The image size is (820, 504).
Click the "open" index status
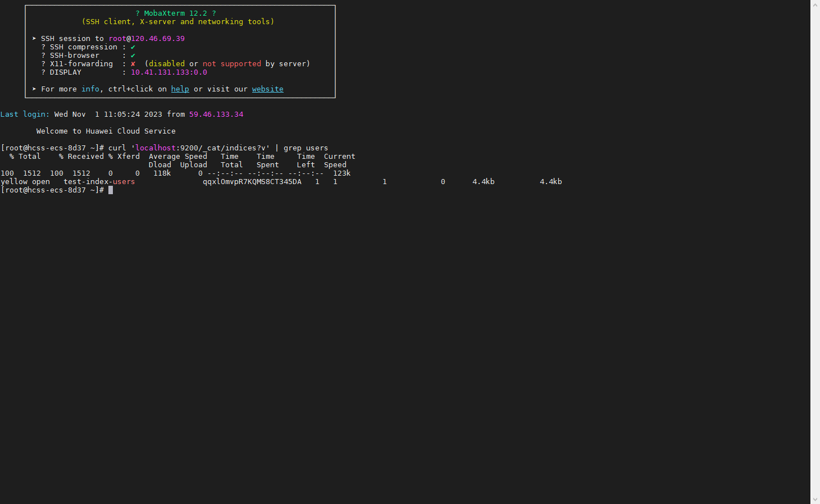41,182
